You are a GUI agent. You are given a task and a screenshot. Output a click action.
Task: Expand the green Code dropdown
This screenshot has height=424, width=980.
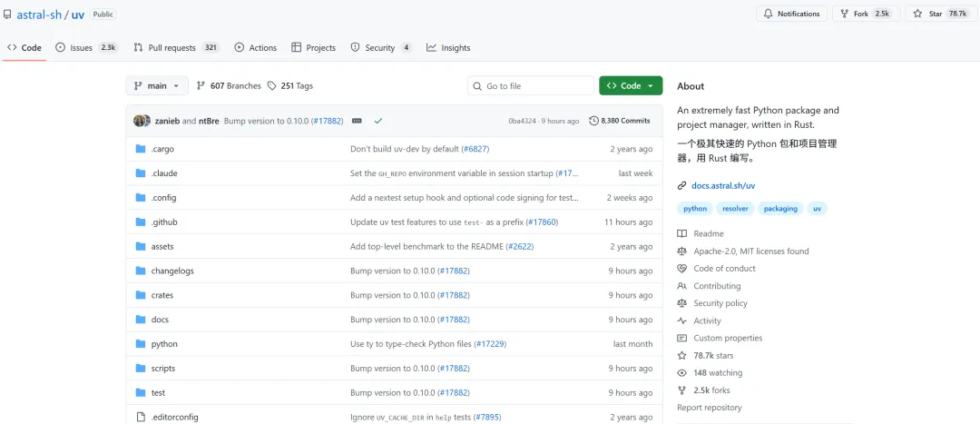pyautogui.click(x=631, y=85)
